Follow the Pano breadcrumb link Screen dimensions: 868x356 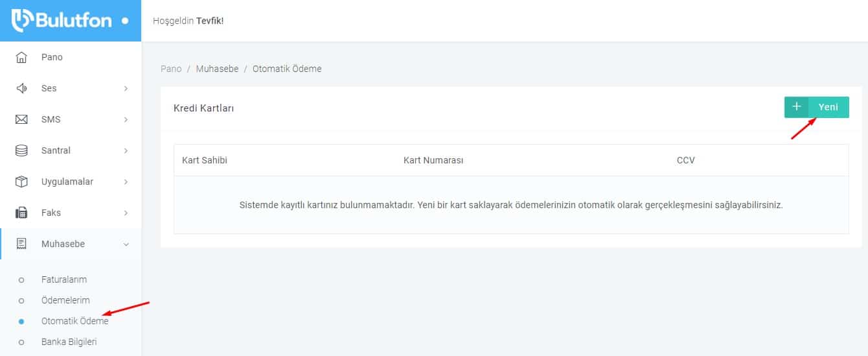[x=171, y=69]
